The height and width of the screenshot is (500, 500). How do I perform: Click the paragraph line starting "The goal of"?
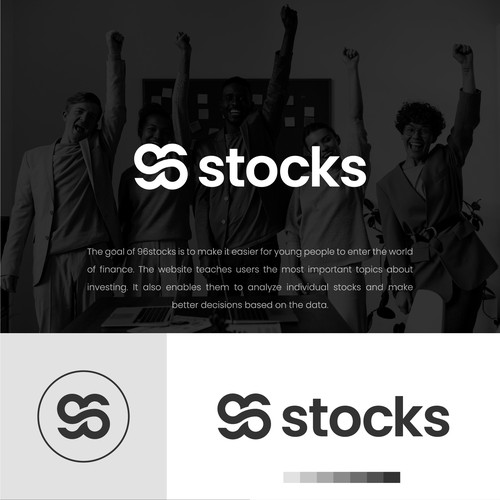point(250,252)
